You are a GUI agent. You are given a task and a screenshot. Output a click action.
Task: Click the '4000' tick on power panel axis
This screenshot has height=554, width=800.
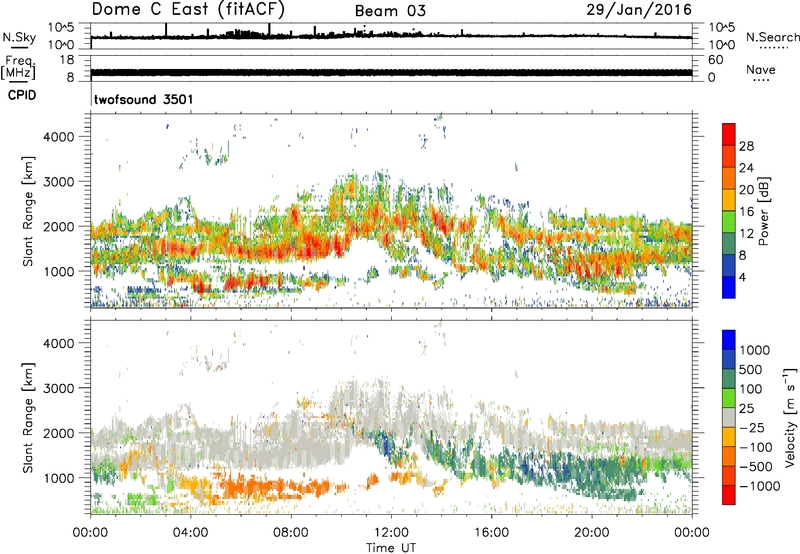pyautogui.click(x=59, y=137)
